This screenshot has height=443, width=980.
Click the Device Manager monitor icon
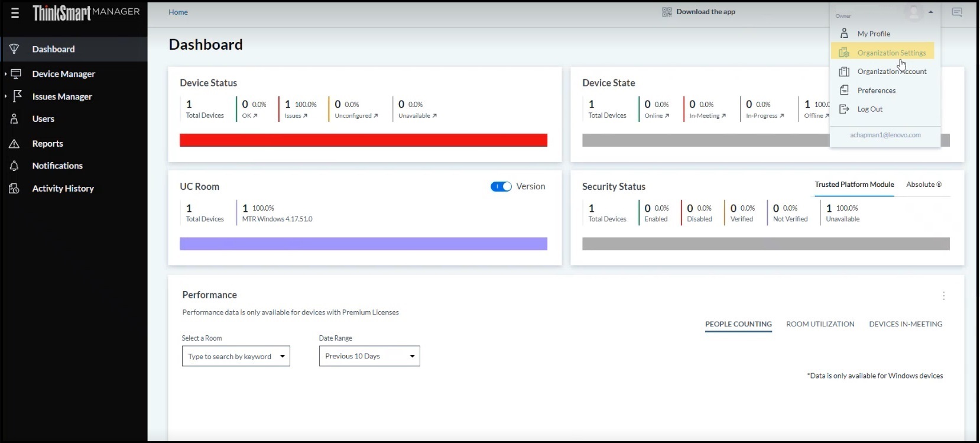pos(17,74)
